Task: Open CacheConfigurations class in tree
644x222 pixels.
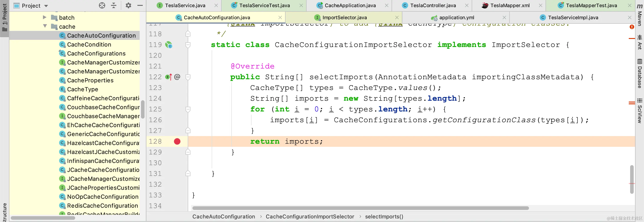Action: 96,53
